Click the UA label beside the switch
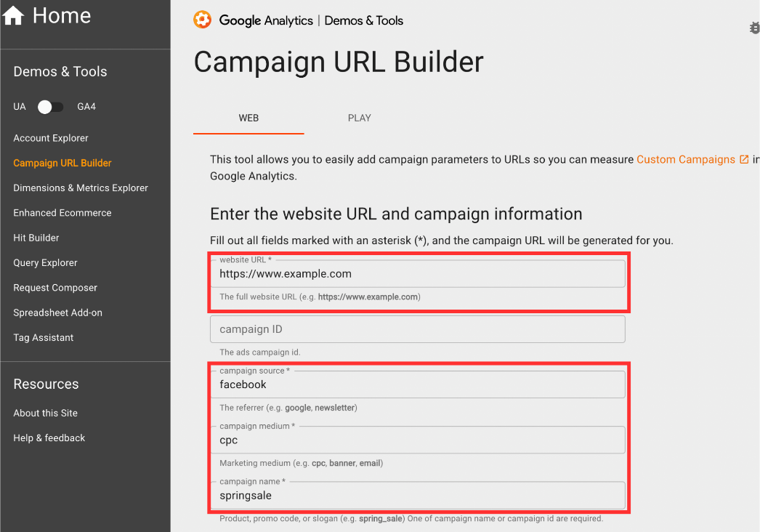Image resolution: width=760 pixels, height=532 pixels. (20, 107)
